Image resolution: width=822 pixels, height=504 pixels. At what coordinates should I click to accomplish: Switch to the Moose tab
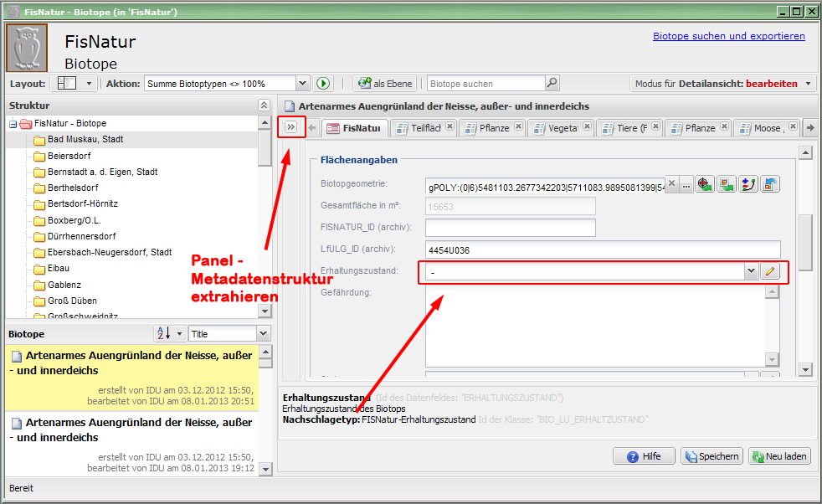click(x=767, y=128)
